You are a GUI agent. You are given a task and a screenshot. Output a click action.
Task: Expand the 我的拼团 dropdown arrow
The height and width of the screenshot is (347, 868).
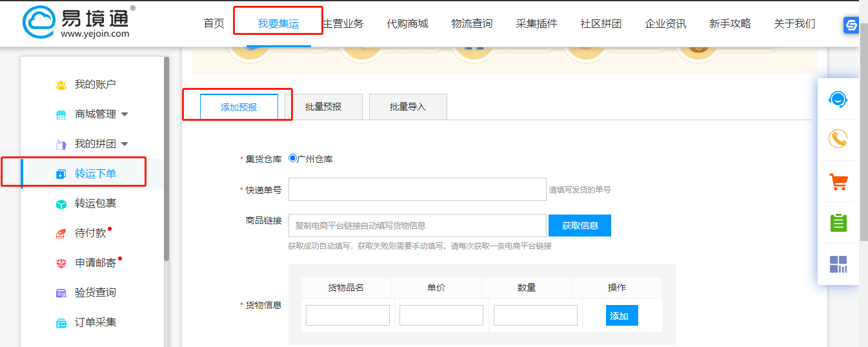(x=125, y=144)
